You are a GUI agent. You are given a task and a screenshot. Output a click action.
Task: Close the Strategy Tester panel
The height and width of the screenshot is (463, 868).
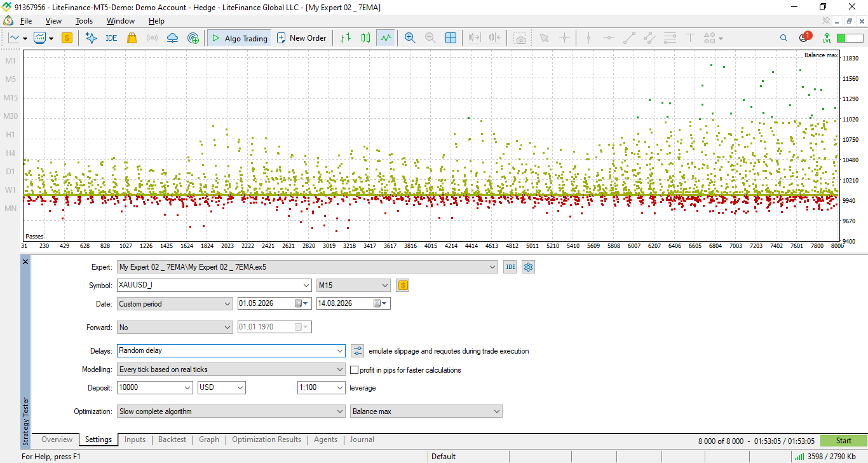(25, 262)
